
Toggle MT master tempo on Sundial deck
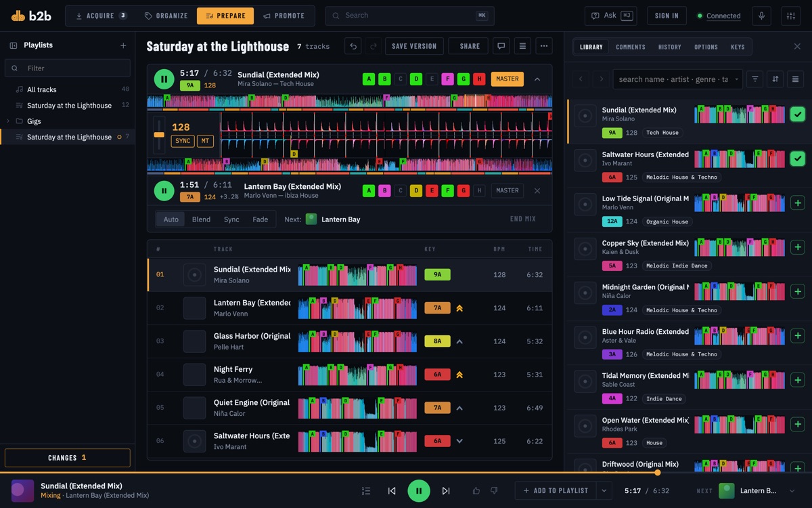(x=204, y=141)
